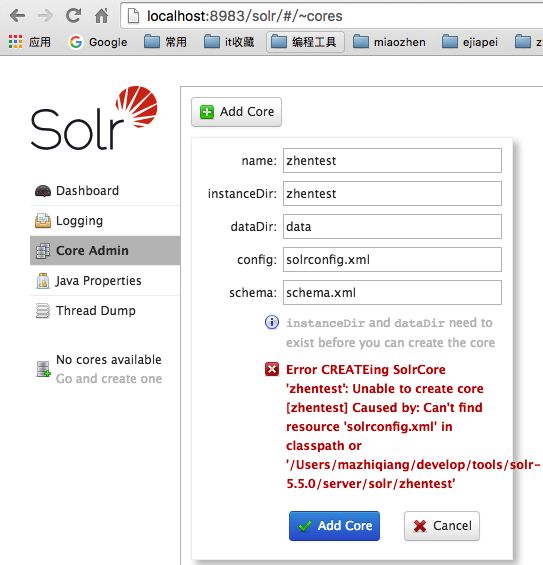Screen dimensions: 543x565
Task: Click the Dashboard gauge icon
Action: coord(43,191)
